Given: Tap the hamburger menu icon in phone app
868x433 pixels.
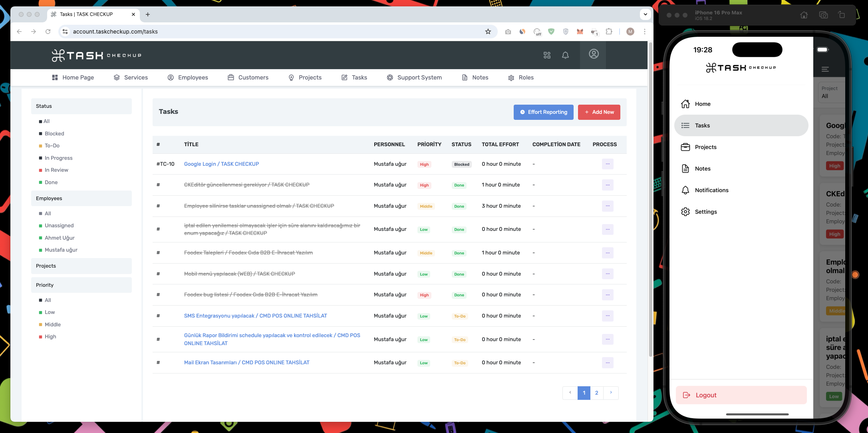Looking at the screenshot, I should (825, 69).
